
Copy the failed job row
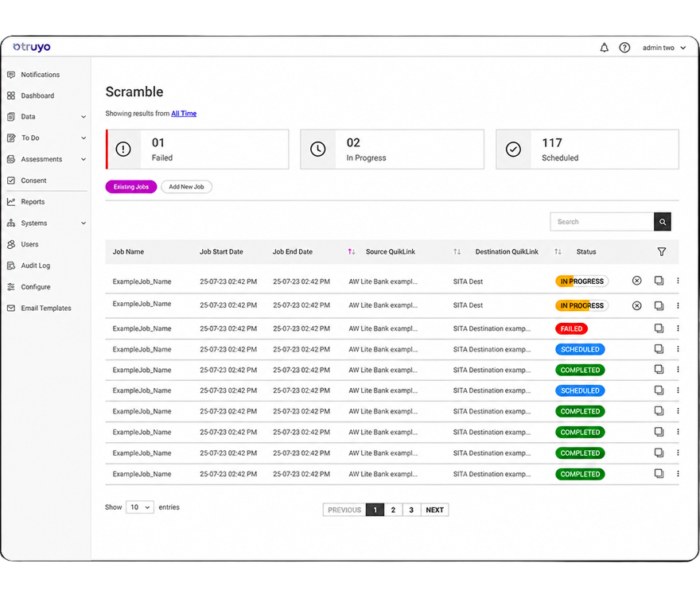pyautogui.click(x=659, y=328)
